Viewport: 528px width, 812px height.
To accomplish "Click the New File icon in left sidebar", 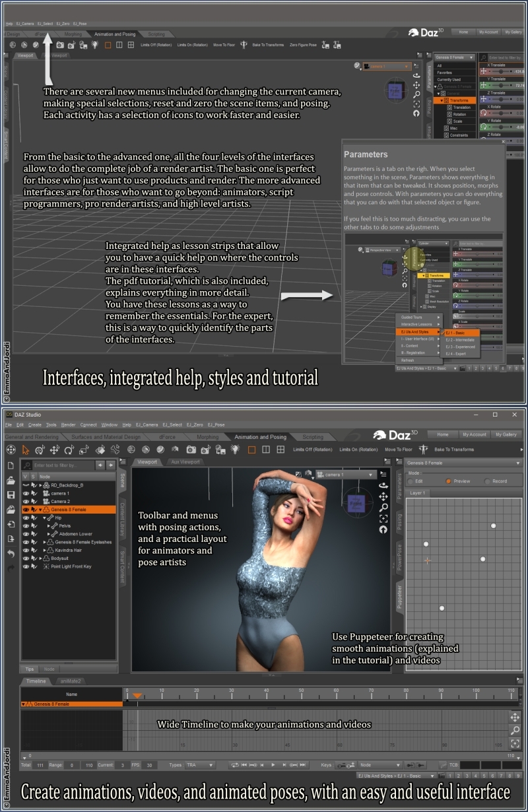I will click(x=11, y=466).
